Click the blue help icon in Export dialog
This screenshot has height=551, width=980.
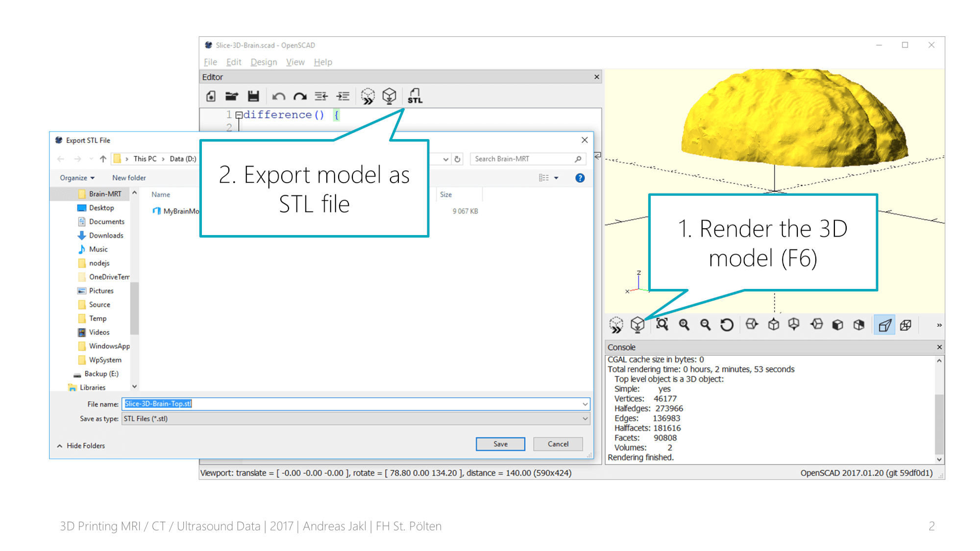(580, 178)
